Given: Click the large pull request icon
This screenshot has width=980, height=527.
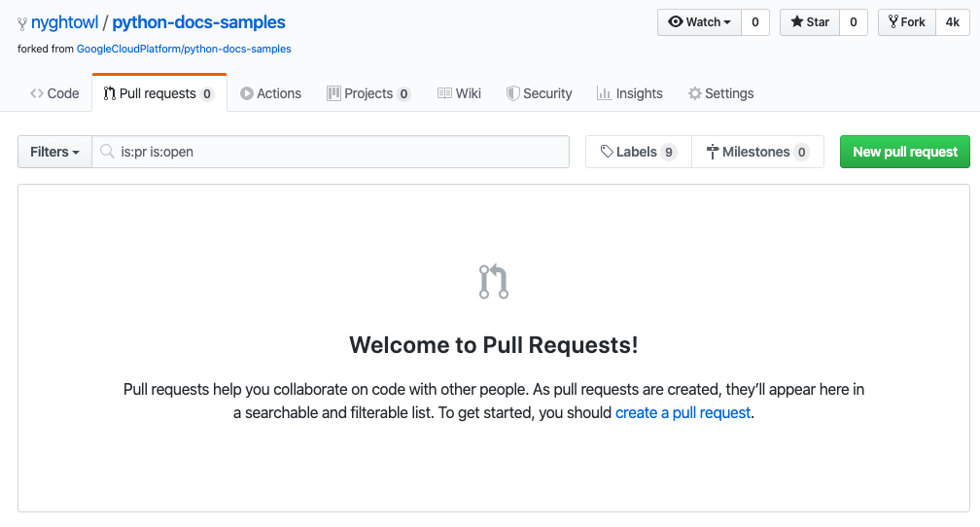Looking at the screenshot, I should click(494, 281).
